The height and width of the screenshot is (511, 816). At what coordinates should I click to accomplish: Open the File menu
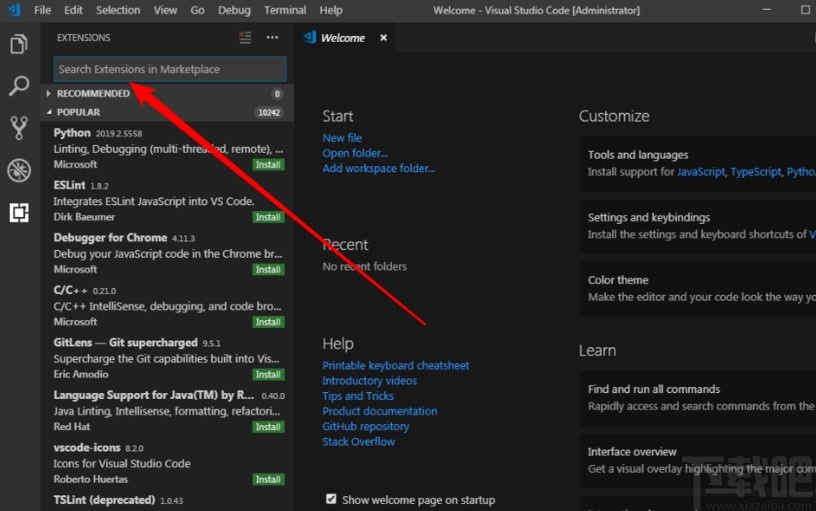(42, 10)
